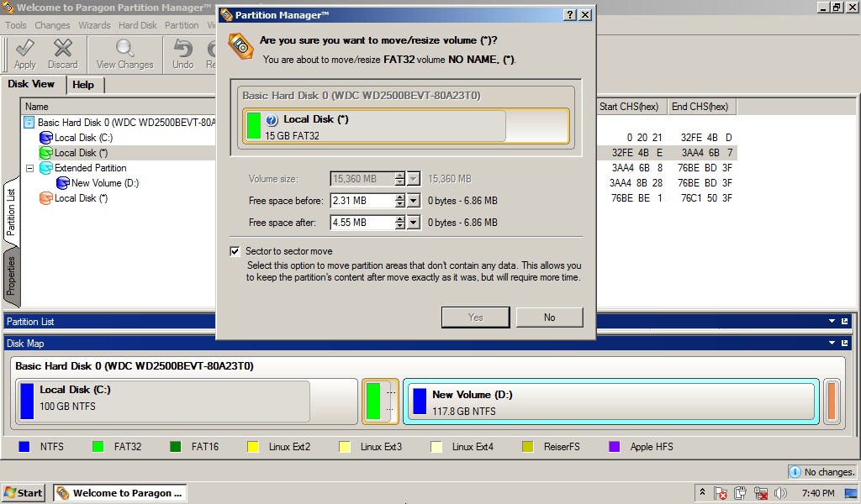Click the No button
The width and height of the screenshot is (861, 504).
pos(550,318)
